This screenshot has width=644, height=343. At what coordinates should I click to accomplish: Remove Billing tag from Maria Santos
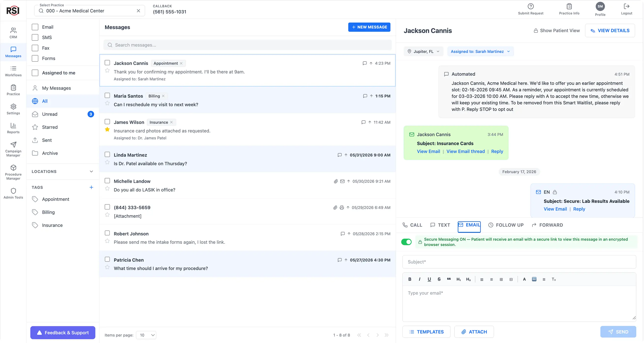(163, 96)
